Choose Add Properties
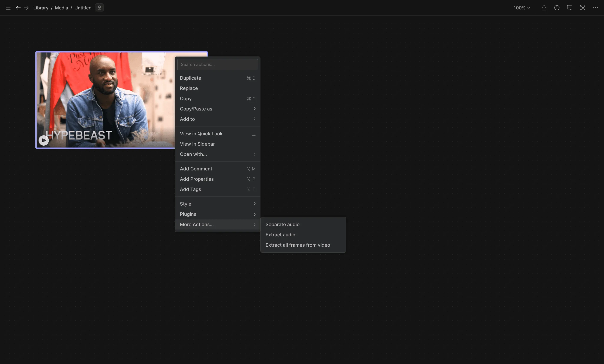This screenshot has height=364, width=604. point(217,179)
